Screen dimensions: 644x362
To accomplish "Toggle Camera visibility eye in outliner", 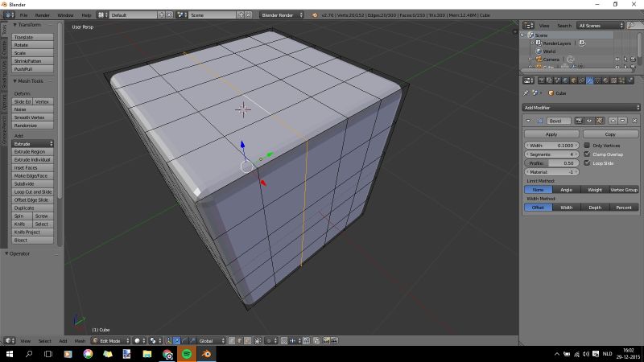I will click(x=617, y=59).
